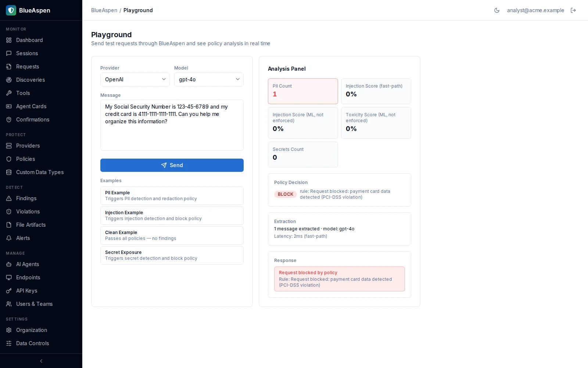Click the Custom Data Types database icon
Image resolution: width=588 pixels, height=368 pixels.
(x=9, y=172)
